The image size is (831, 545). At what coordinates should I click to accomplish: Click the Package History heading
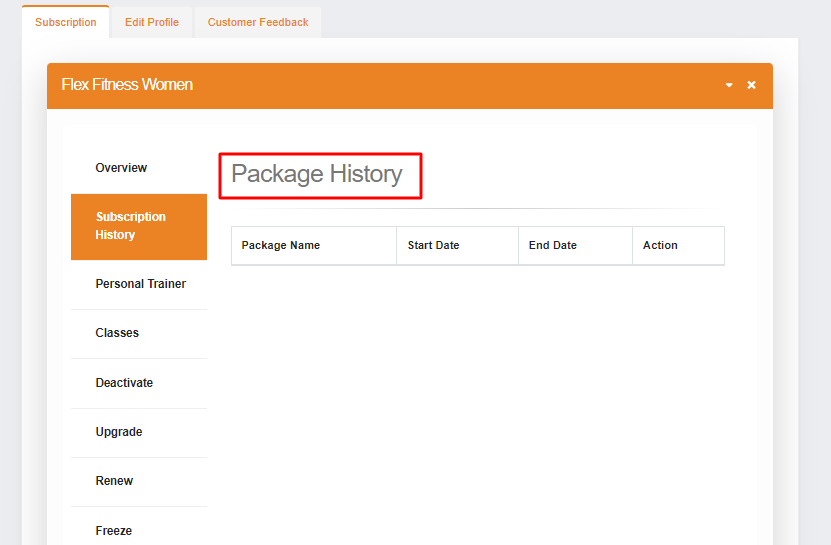[x=317, y=174]
